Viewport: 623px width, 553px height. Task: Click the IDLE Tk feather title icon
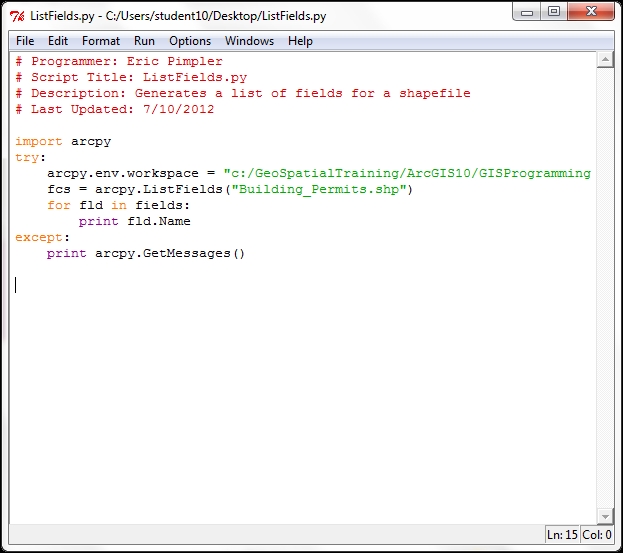pos(17,16)
